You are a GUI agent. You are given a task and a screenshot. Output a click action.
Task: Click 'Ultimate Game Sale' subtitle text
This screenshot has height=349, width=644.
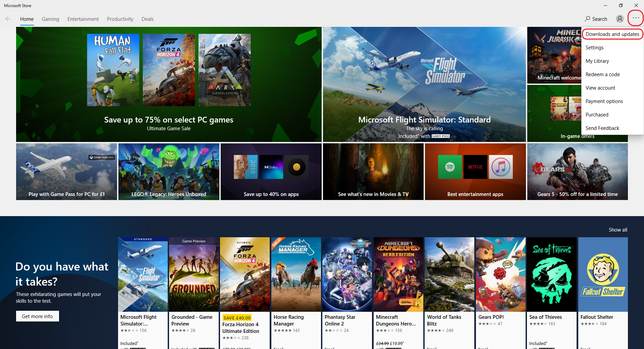click(169, 129)
